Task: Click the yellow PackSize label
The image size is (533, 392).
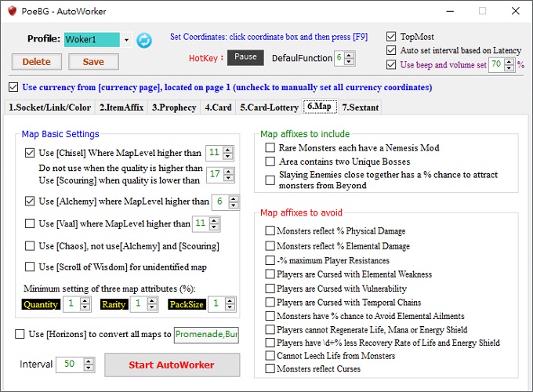Action: [x=187, y=304]
